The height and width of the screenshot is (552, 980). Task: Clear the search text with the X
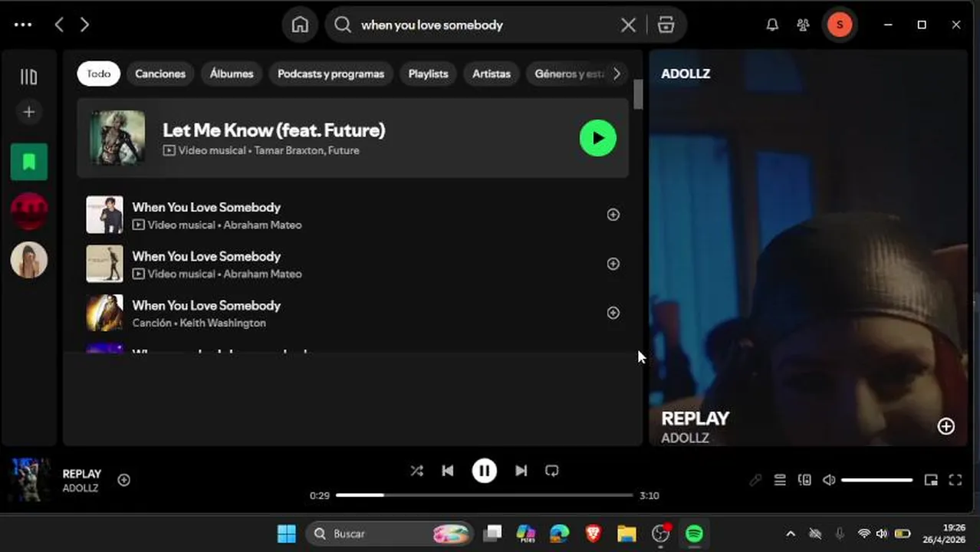(x=628, y=25)
